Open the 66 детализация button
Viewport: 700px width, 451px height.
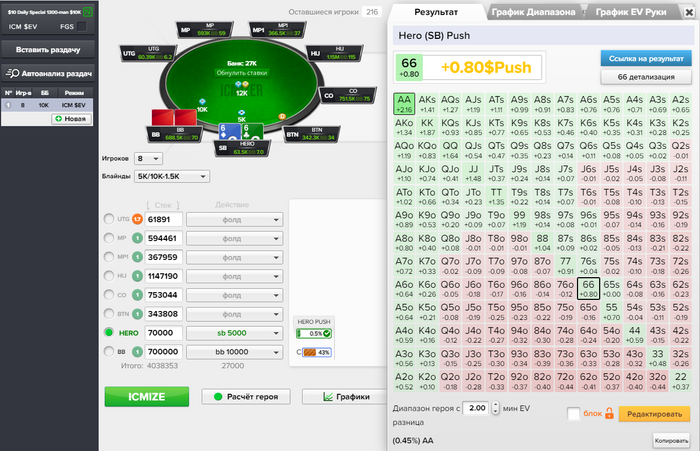coord(646,77)
